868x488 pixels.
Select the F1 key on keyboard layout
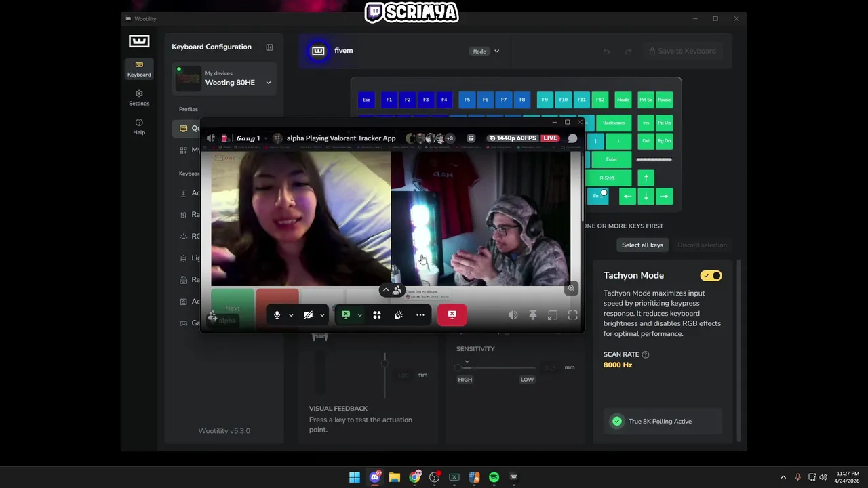(x=389, y=100)
